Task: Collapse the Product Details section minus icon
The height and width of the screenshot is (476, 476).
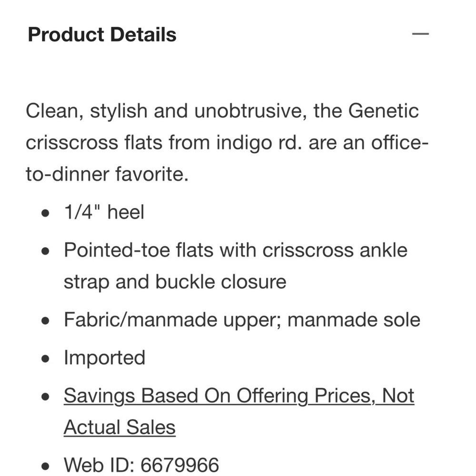Action: pos(420,34)
